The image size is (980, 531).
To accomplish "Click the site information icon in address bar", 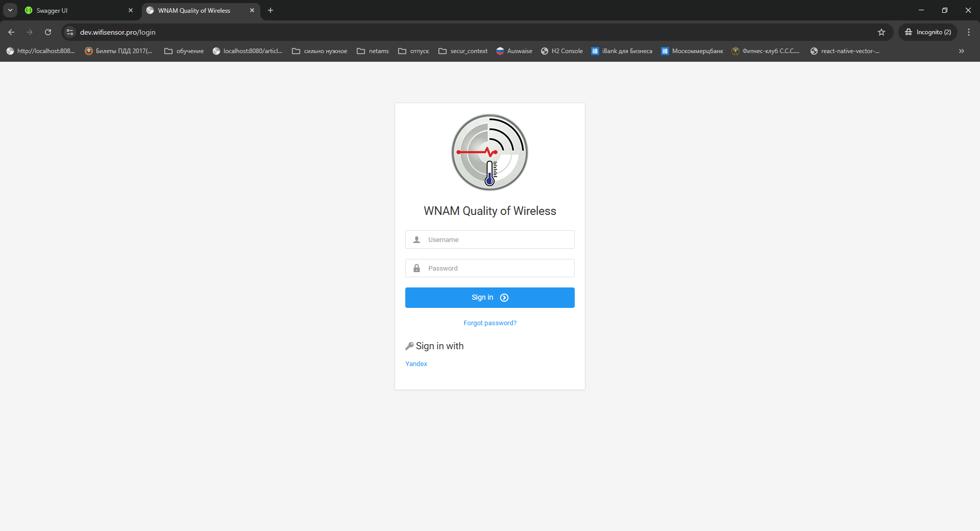I will [x=70, y=32].
